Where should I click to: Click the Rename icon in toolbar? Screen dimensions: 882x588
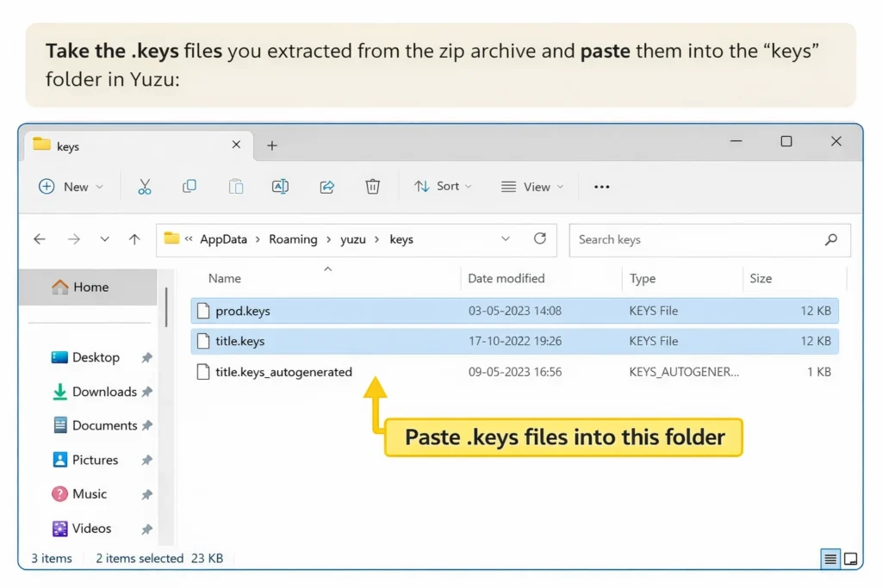point(280,187)
